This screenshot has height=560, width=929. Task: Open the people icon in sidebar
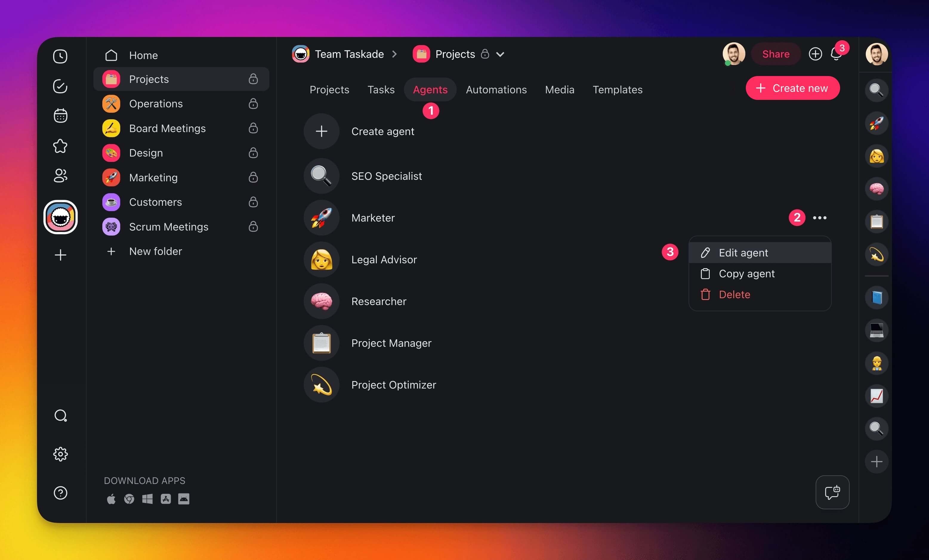[60, 176]
